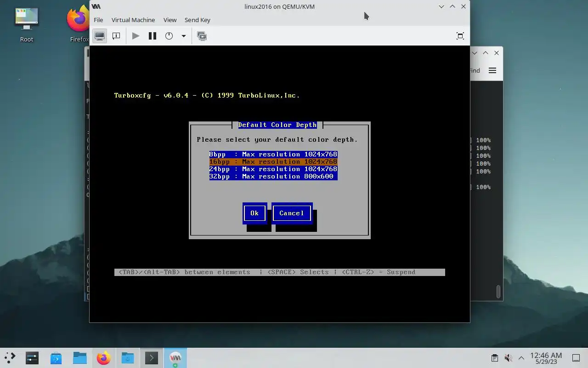Click the Find button in background window

(475, 70)
